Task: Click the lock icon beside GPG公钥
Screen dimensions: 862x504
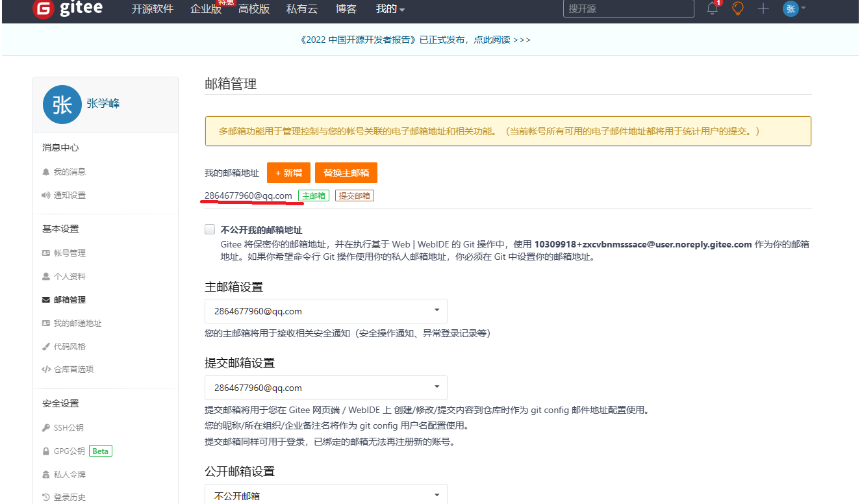Action: coord(46,451)
